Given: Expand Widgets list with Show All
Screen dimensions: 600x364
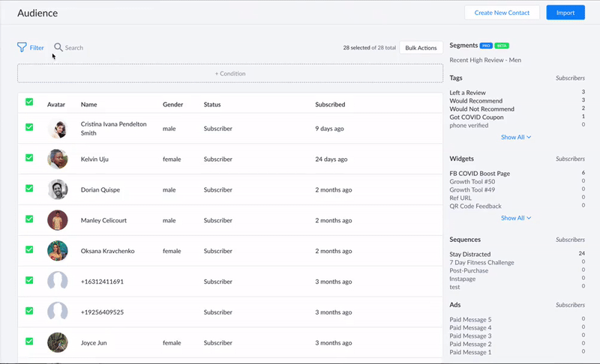Looking at the screenshot, I should click(516, 218).
